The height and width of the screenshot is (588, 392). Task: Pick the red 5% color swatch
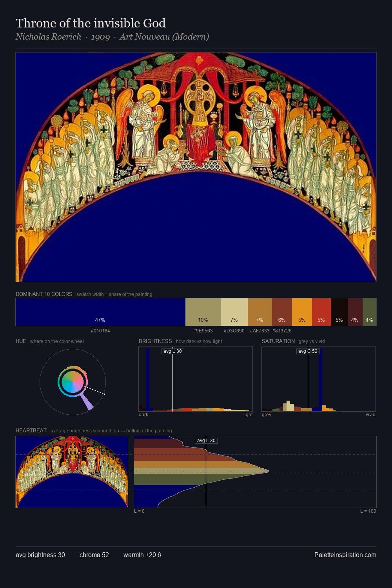coord(321,312)
